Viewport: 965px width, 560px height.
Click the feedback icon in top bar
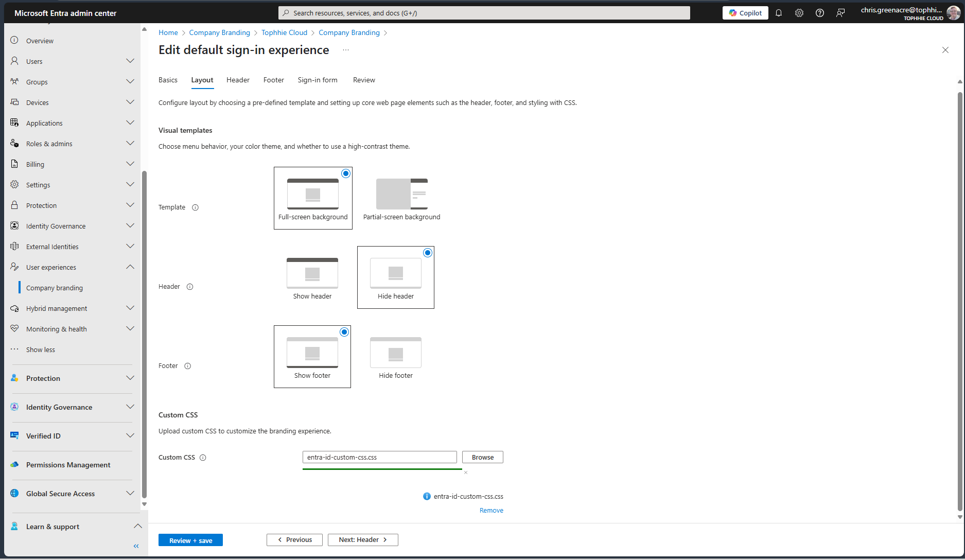tap(840, 13)
